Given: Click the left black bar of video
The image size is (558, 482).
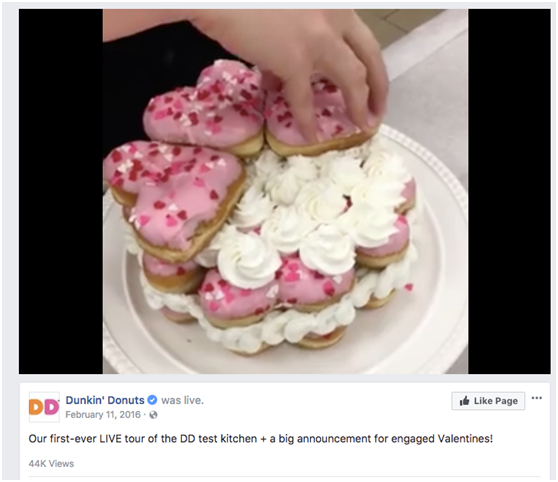Looking at the screenshot, I should click(61, 192).
